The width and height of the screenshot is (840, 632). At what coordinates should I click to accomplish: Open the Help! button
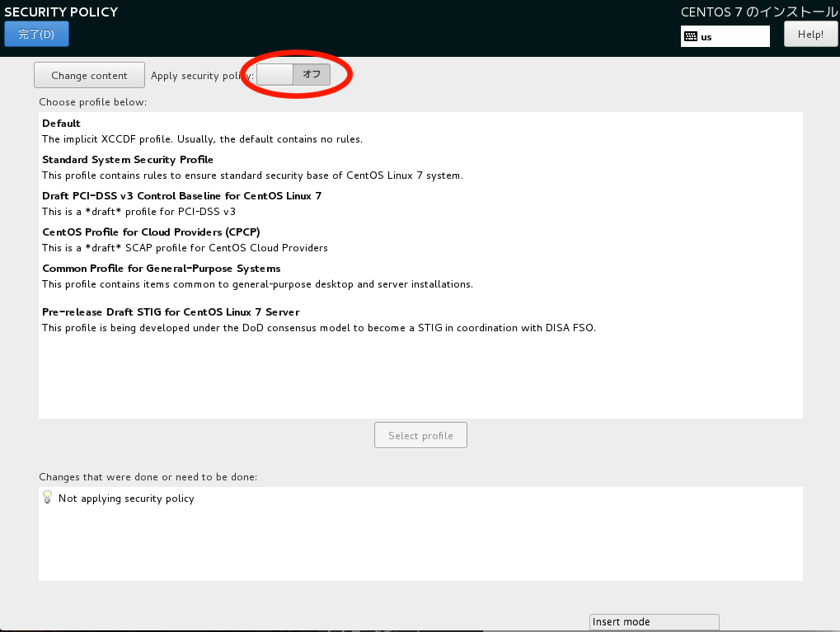point(810,35)
